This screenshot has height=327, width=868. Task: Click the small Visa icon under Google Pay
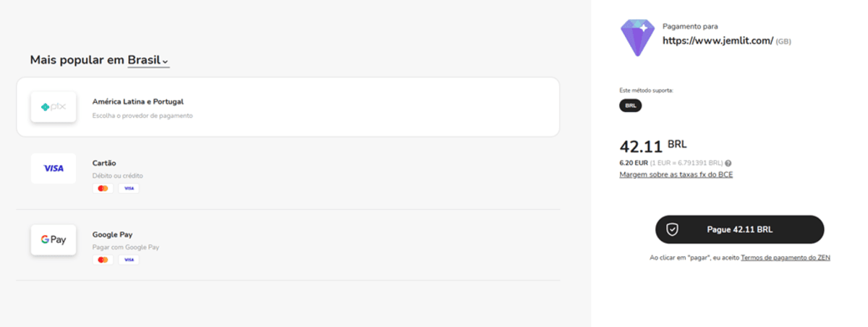[129, 260]
